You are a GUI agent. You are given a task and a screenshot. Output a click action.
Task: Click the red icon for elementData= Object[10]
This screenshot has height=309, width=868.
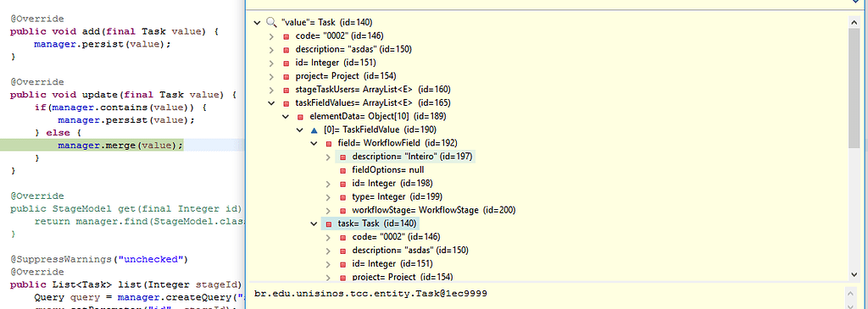[300, 117]
